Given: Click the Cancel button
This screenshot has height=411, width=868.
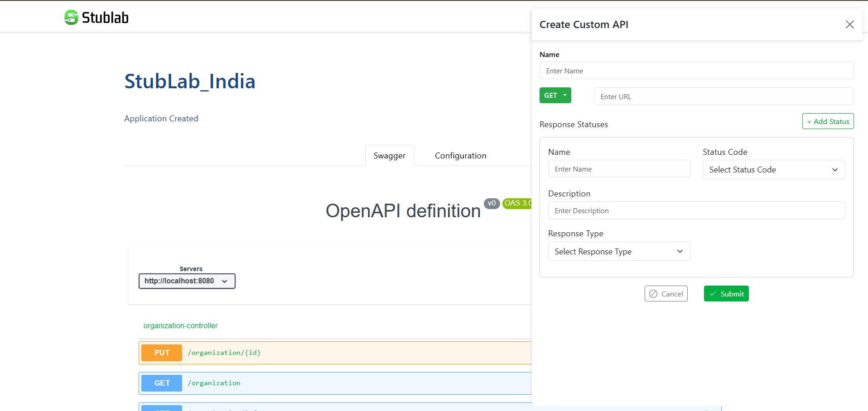Looking at the screenshot, I should (666, 294).
